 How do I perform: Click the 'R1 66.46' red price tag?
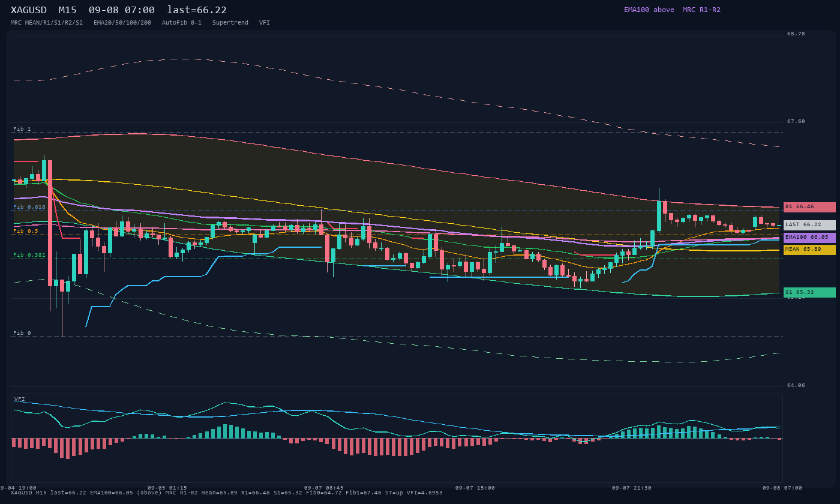point(809,207)
